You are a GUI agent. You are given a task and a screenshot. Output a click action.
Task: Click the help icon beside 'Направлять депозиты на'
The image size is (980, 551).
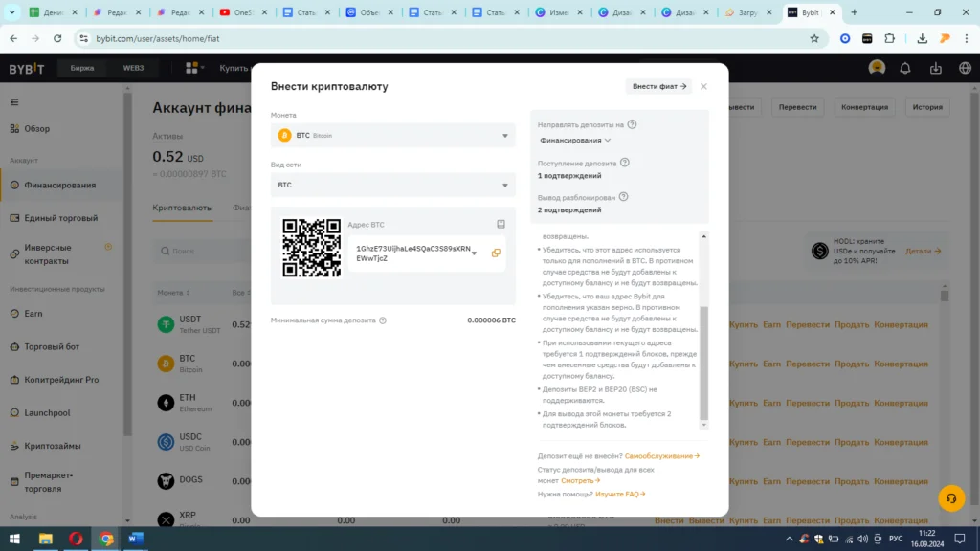click(x=632, y=124)
